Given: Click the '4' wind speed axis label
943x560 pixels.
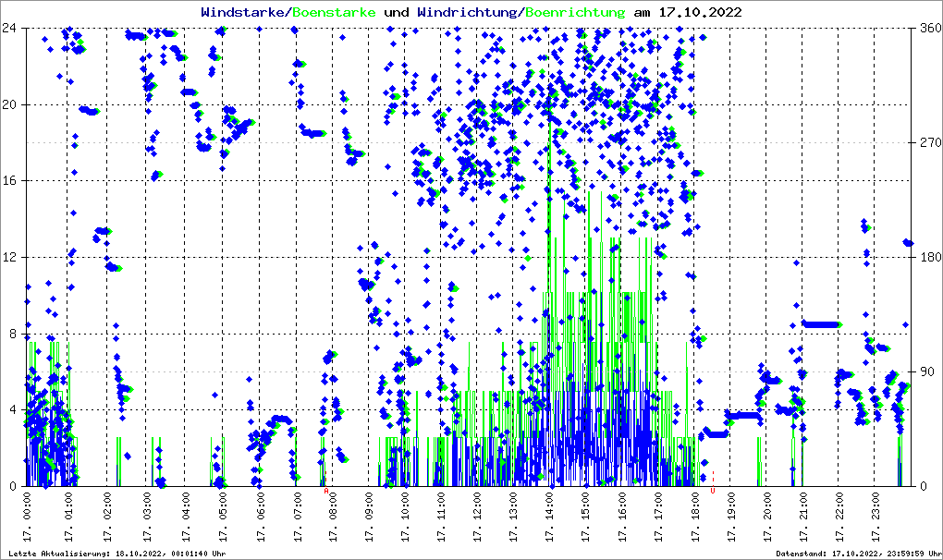Looking at the screenshot, I should 13,409.
